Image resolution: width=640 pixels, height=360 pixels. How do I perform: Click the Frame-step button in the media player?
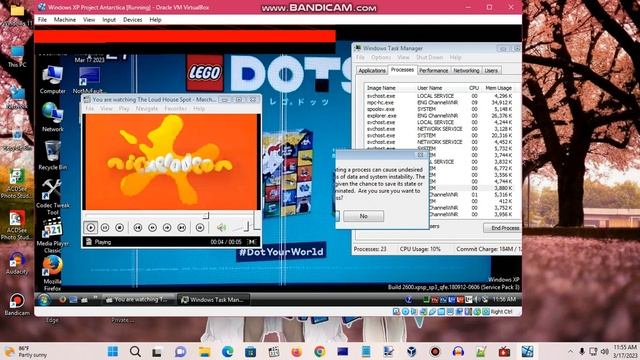tap(200, 227)
